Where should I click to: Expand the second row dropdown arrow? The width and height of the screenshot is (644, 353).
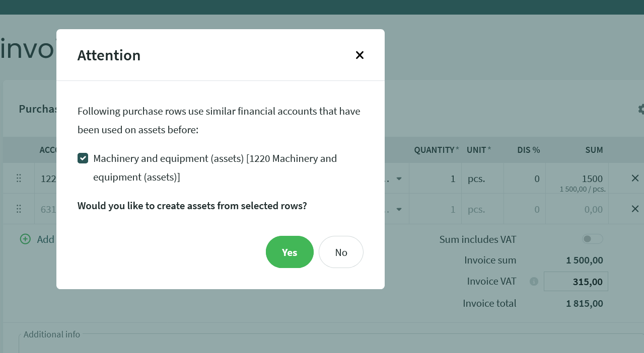pos(399,209)
